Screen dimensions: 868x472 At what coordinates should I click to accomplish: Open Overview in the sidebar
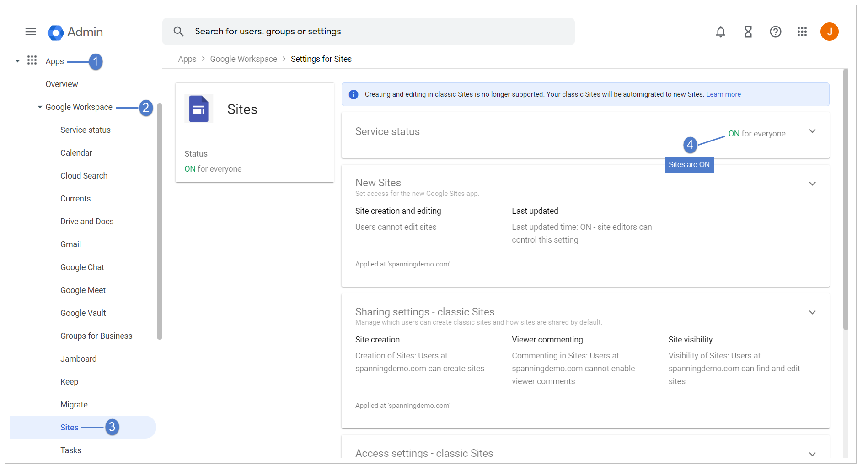coord(62,84)
